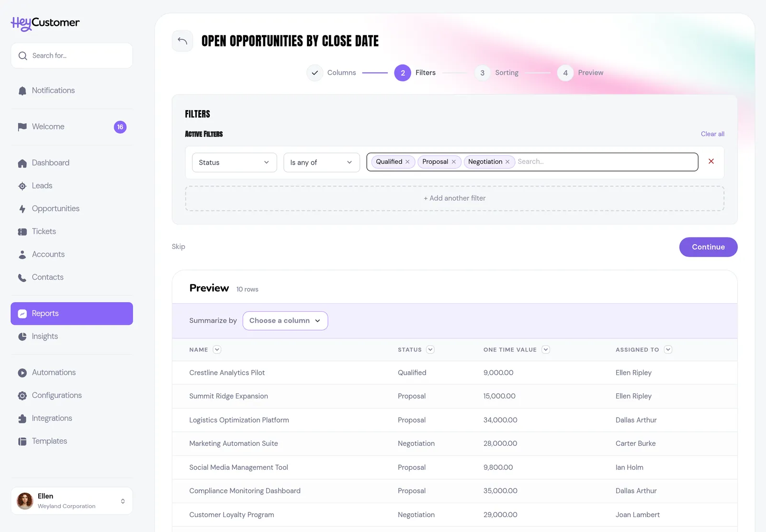Click the Templates layout icon
Screen dimensions: 766x532
22,441
